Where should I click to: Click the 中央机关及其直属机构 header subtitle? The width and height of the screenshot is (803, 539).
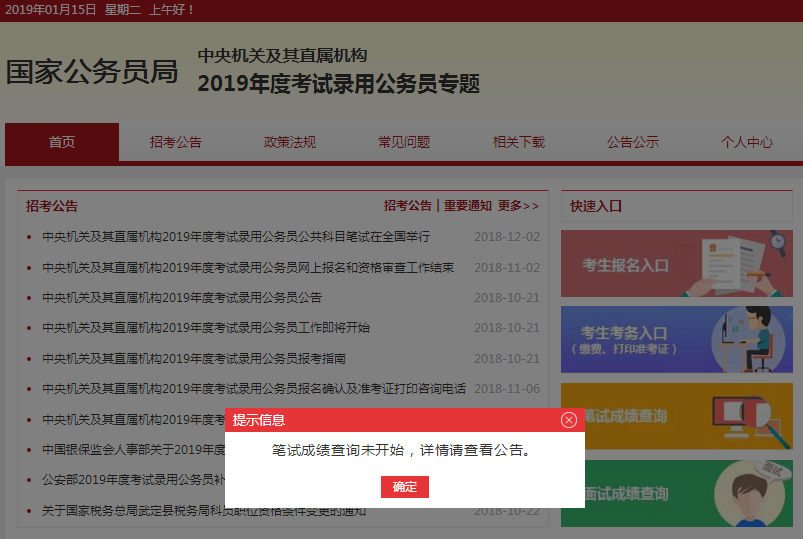(x=282, y=55)
